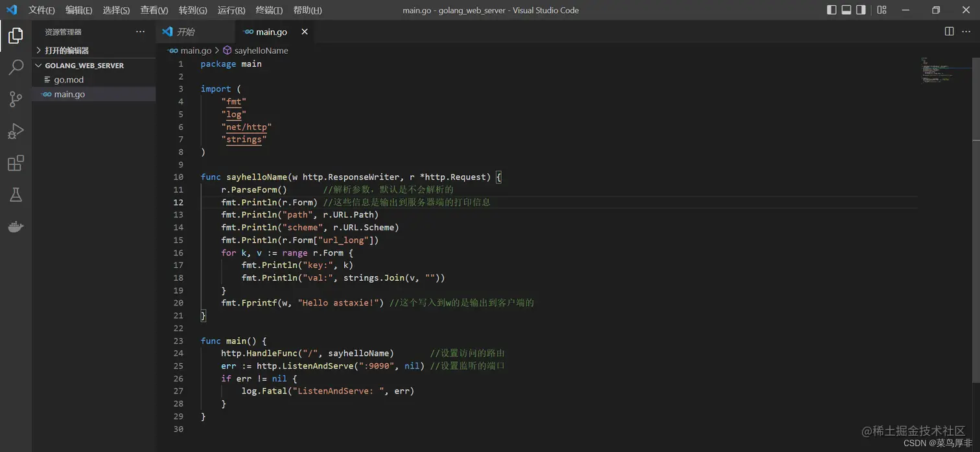The height and width of the screenshot is (452, 980).
Task: Click the Go file icon on main.go tab
Action: 248,32
